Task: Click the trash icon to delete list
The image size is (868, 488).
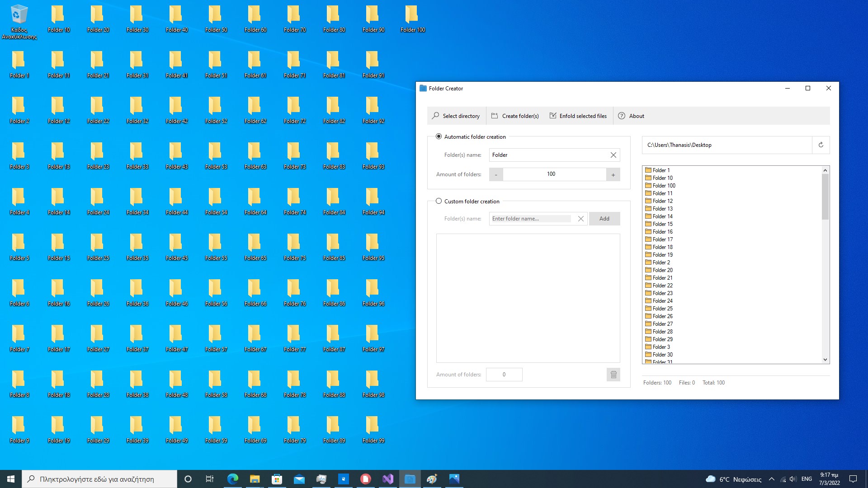Action: (x=613, y=375)
